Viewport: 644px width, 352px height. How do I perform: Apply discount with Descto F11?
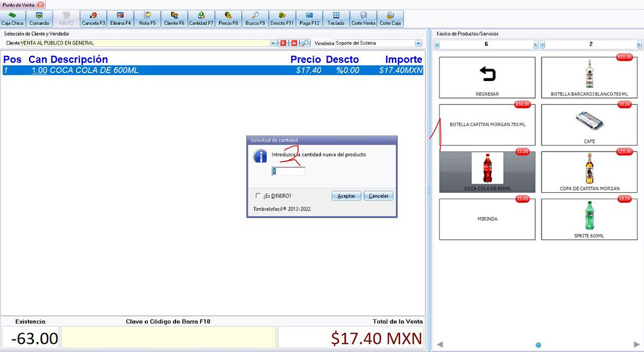tap(282, 19)
